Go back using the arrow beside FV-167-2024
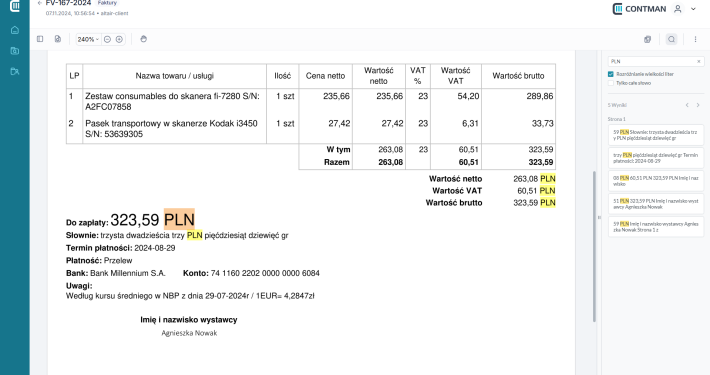The height and width of the screenshot is (375, 710). (40, 3)
